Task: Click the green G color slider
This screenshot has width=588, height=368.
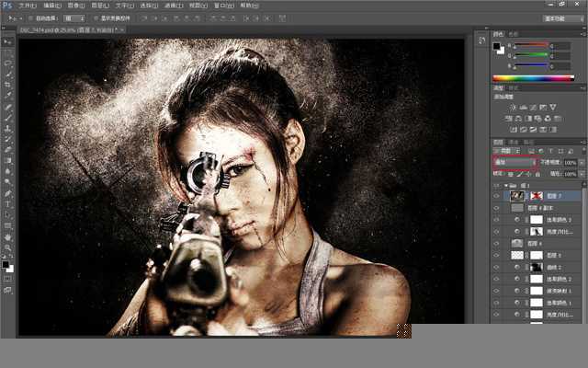Action: coord(531,55)
